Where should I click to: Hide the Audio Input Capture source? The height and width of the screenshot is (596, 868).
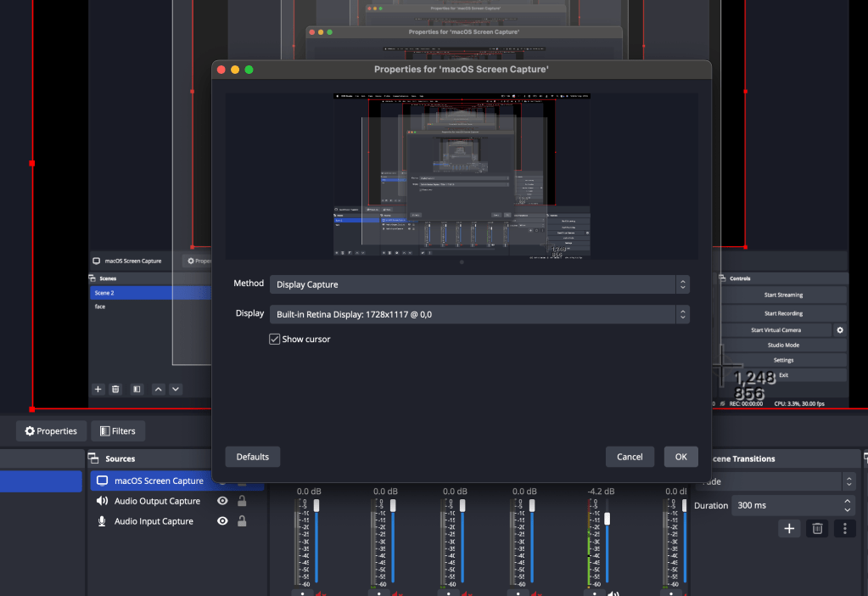222,521
